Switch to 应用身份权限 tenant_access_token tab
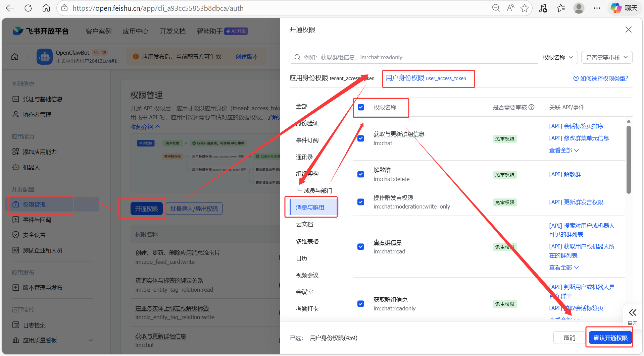 pyautogui.click(x=332, y=78)
